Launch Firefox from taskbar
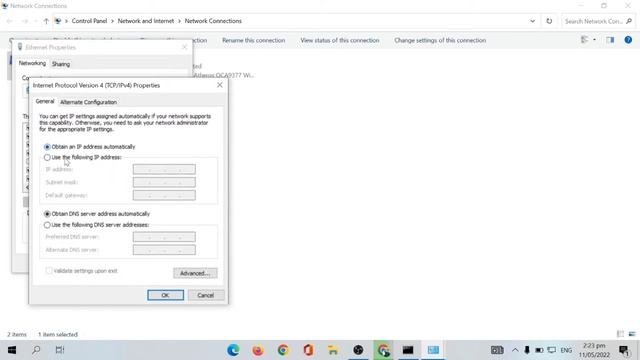640x360 pixels. [258, 350]
